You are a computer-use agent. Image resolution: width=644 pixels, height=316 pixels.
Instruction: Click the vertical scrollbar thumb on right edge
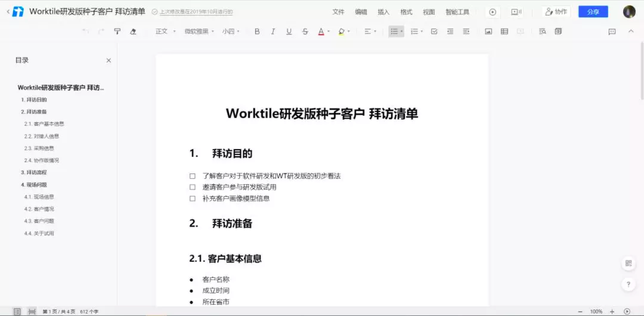click(642, 71)
